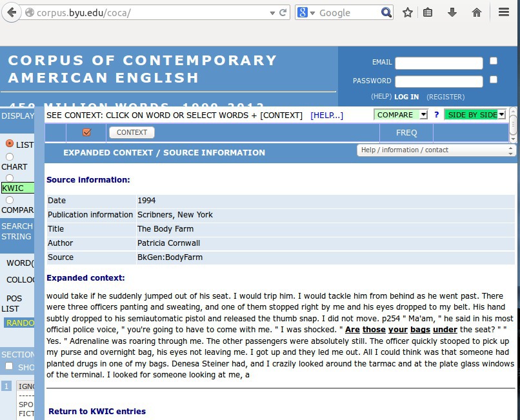
Task: Click the POS LIST label
Action: pyautogui.click(x=12, y=303)
